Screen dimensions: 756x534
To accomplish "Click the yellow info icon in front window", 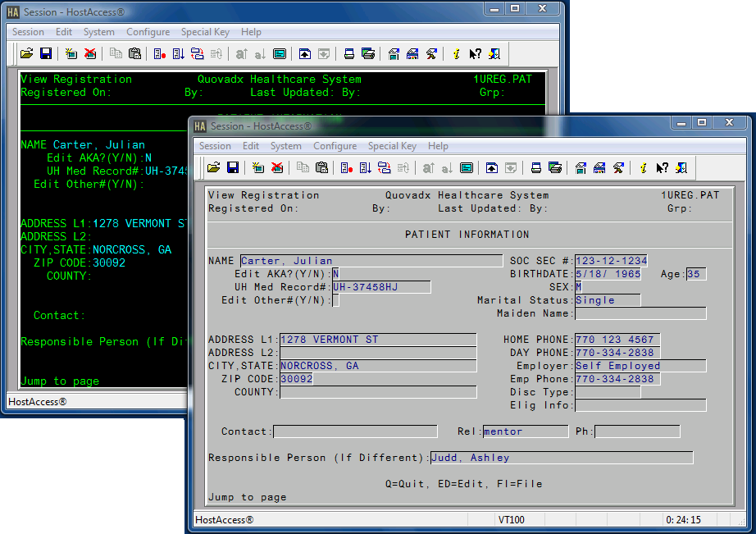I will [643, 168].
